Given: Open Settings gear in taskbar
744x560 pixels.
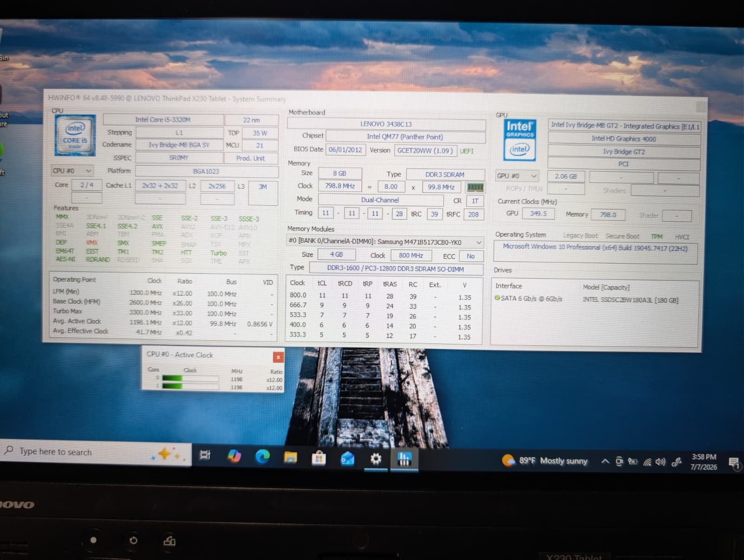Looking at the screenshot, I should 376,460.
